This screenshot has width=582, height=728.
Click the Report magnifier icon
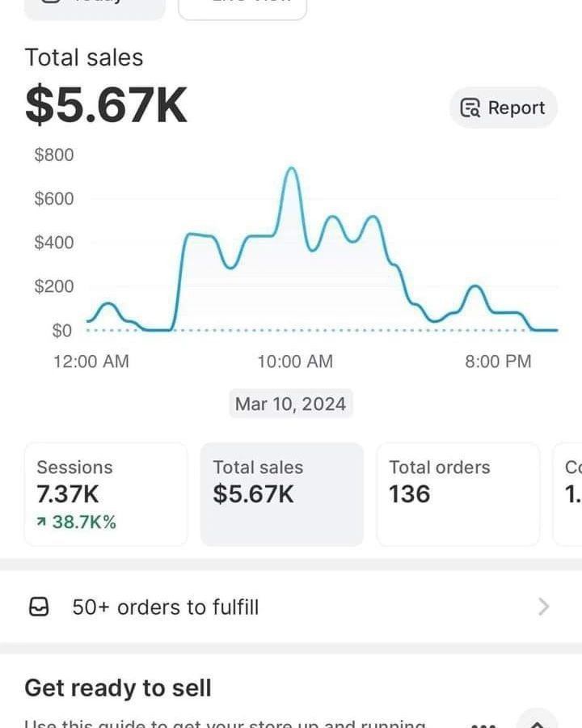(470, 108)
